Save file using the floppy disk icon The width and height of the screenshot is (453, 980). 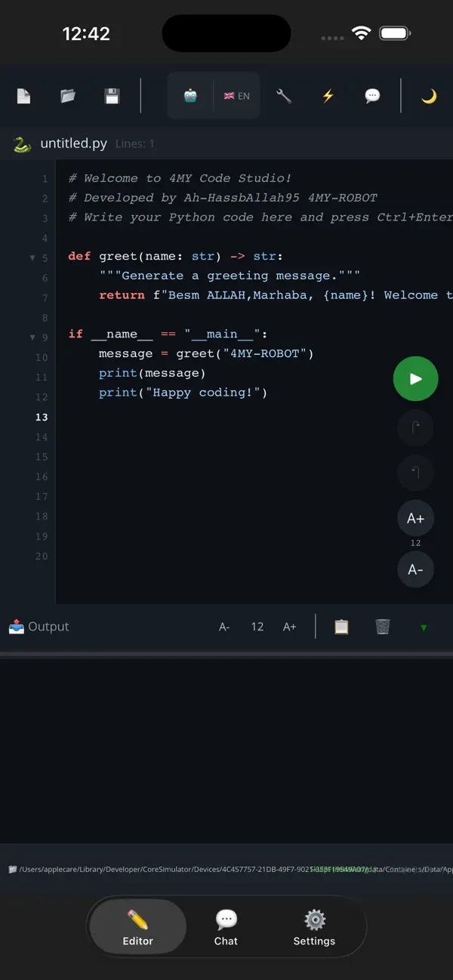tap(112, 96)
